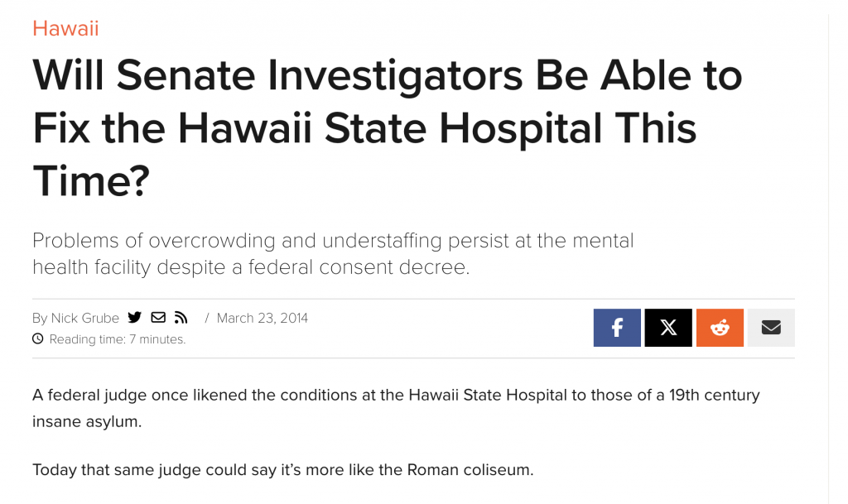Click the clock icon beside reading time
This screenshot has width=848, height=504.
point(37,338)
